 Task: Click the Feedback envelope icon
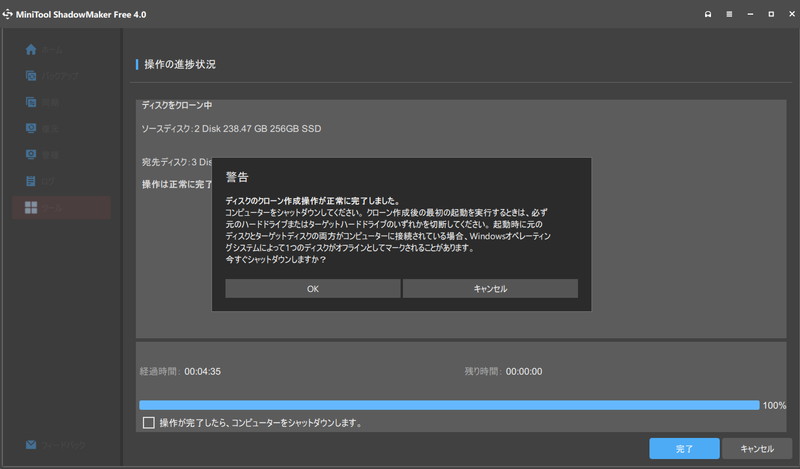click(31, 444)
